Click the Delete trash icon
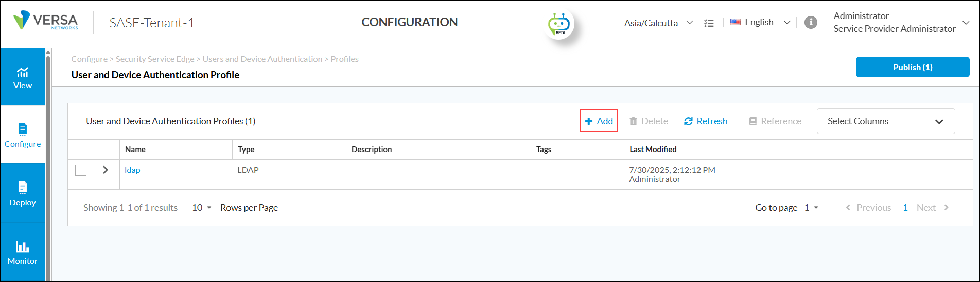 pos(633,121)
